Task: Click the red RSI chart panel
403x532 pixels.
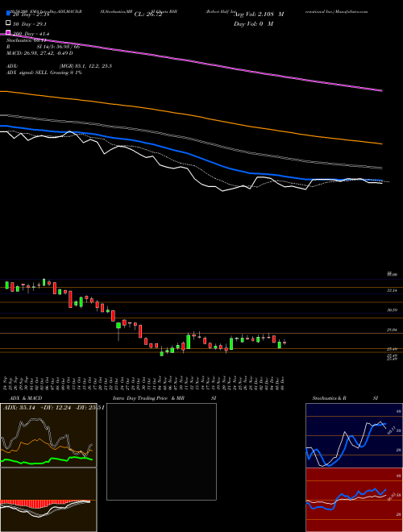Action: [354, 500]
